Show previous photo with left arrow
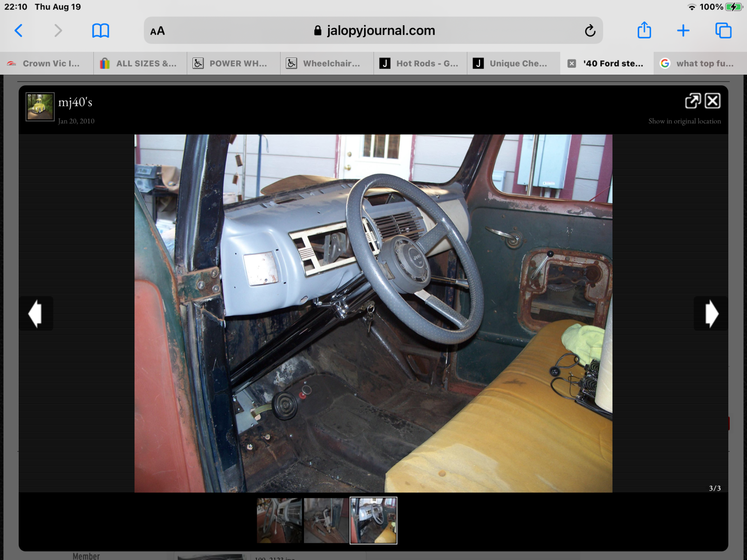The height and width of the screenshot is (560, 747). [x=35, y=314]
